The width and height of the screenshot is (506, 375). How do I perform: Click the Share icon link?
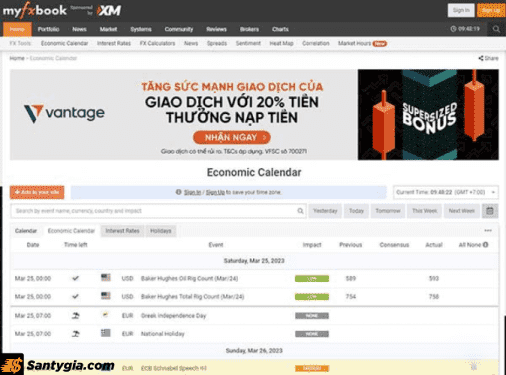pyautogui.click(x=488, y=58)
